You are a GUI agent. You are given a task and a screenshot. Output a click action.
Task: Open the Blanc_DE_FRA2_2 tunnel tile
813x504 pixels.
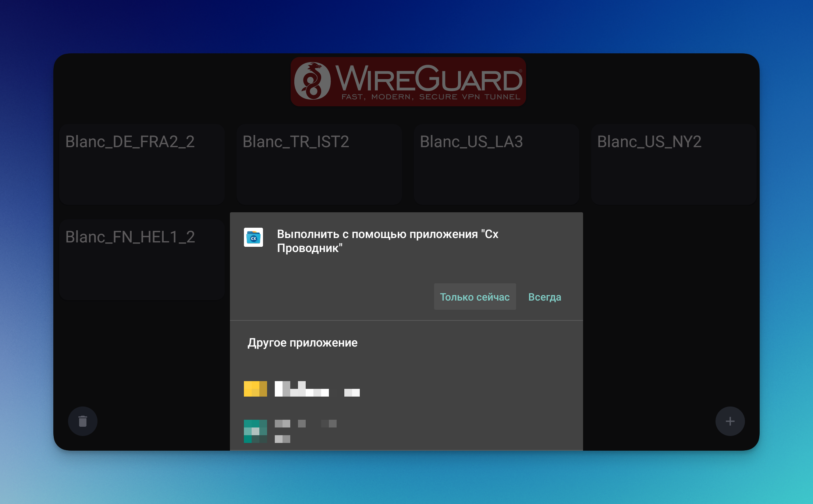coord(142,164)
